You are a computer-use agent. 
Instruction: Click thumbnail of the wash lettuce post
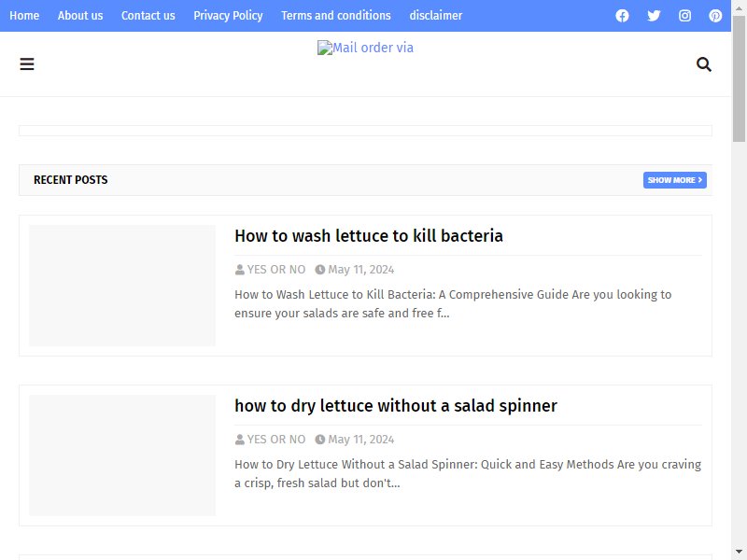[x=122, y=286]
